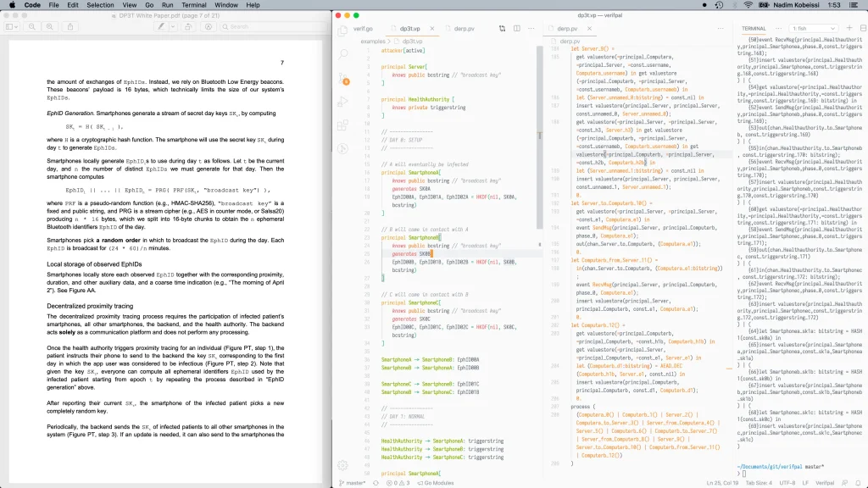The image size is (868, 488).
Task: Open the File menu
Action: coord(53,5)
